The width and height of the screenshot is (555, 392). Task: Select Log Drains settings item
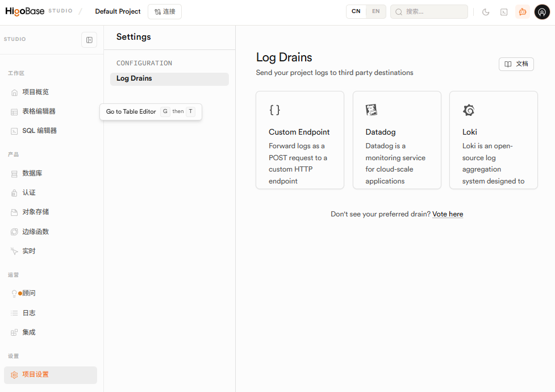click(x=169, y=79)
